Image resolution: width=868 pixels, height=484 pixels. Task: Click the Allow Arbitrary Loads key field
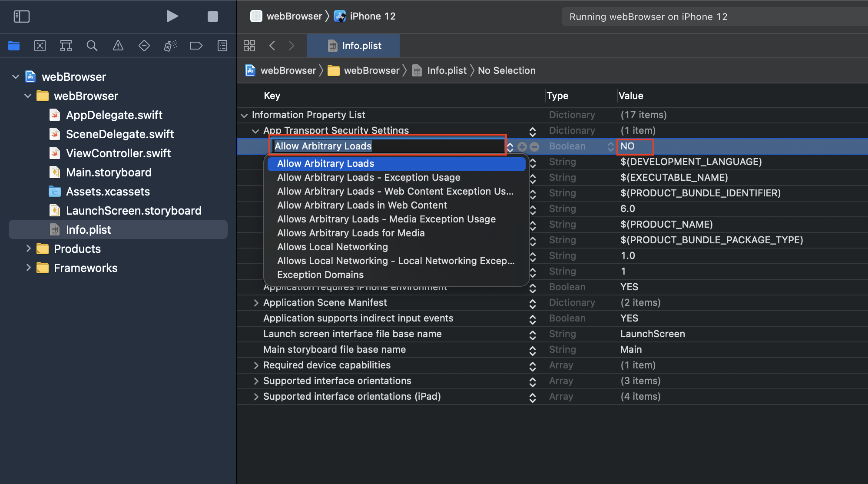(388, 146)
